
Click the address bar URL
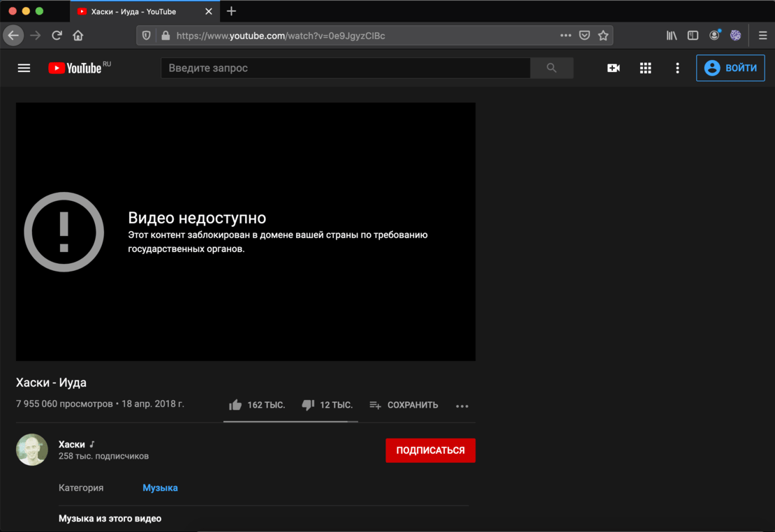[x=281, y=36]
